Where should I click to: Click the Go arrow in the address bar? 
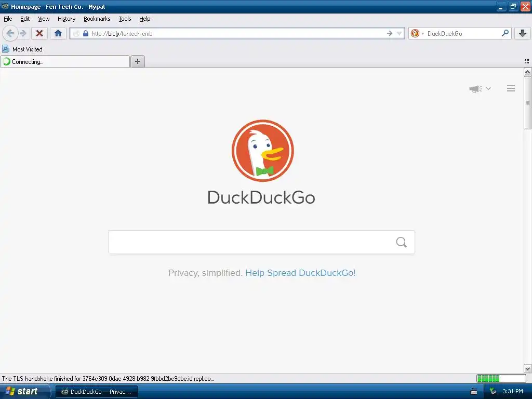390,33
